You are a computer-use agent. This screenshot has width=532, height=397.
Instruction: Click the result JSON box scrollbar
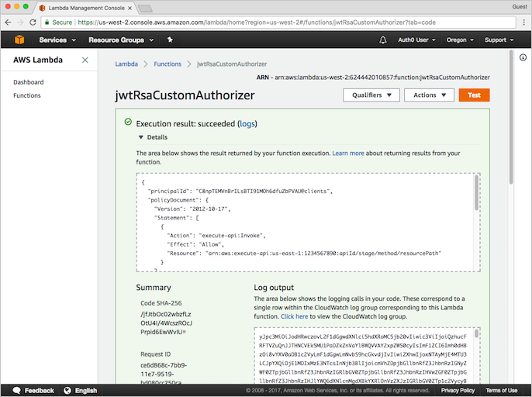(x=476, y=193)
